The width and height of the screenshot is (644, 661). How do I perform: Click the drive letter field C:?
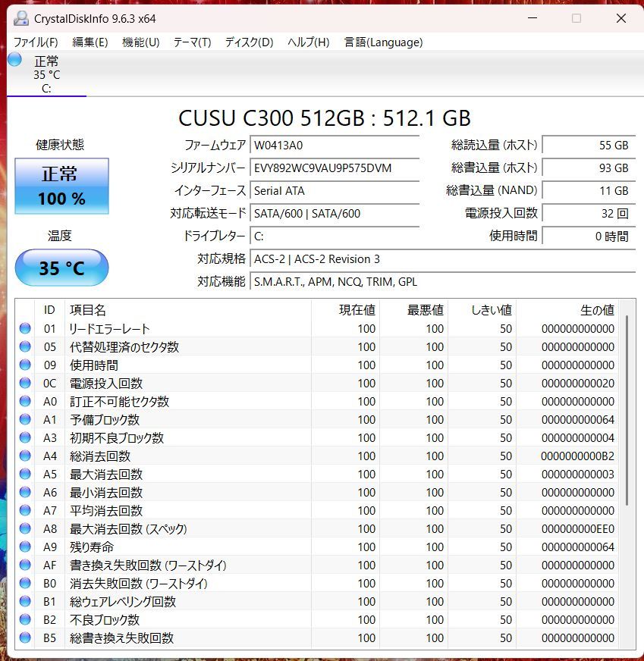coord(335,236)
